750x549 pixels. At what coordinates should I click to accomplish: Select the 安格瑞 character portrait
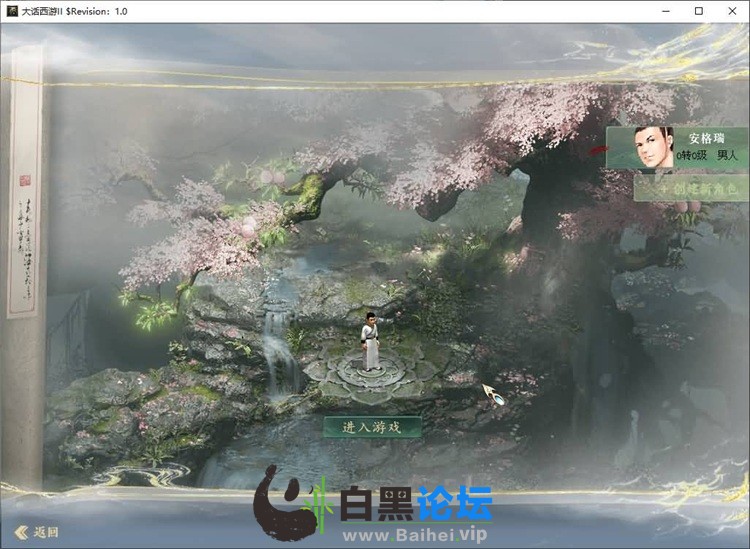coord(653,149)
